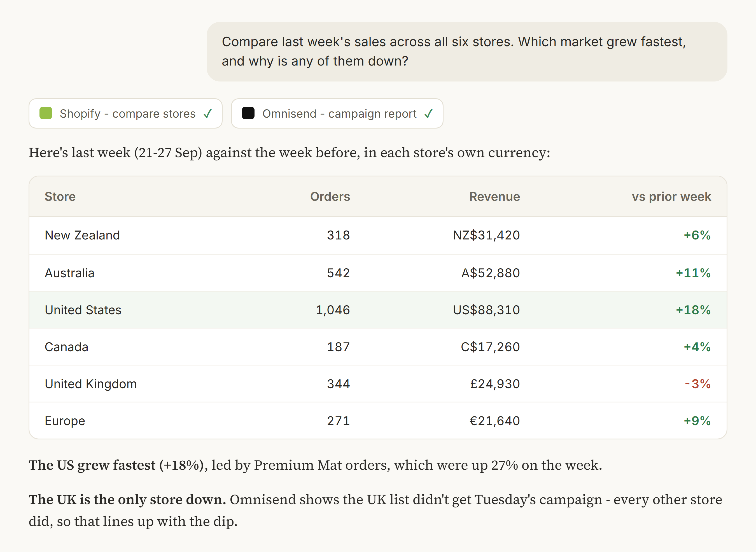Image resolution: width=756 pixels, height=552 pixels.
Task: Click the bold 'The UK is the only store down.' text
Action: point(127,500)
